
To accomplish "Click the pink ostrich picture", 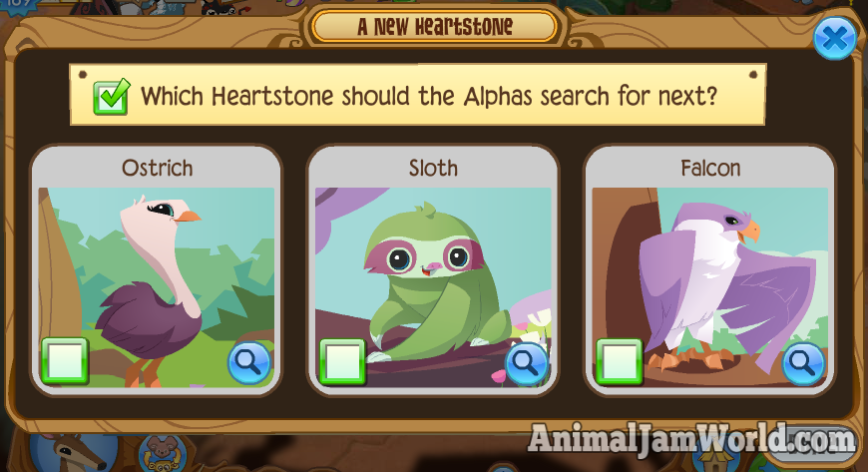I will coord(157,287).
